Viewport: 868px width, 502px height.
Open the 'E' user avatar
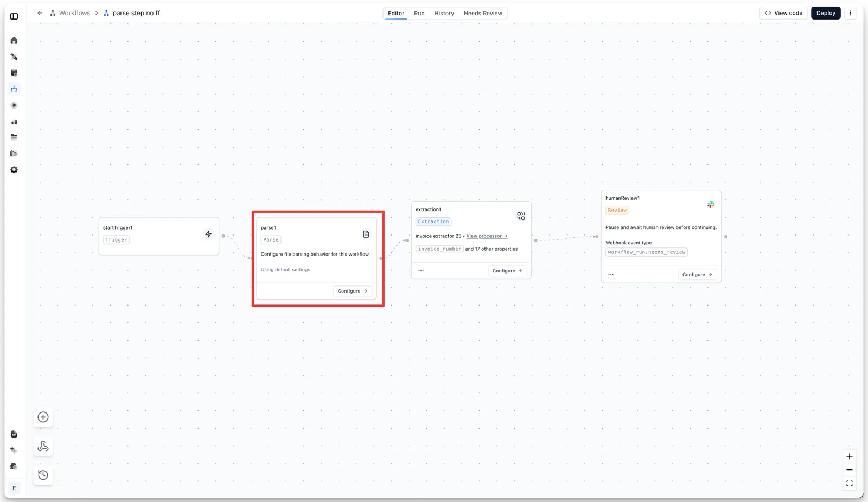[x=14, y=488]
